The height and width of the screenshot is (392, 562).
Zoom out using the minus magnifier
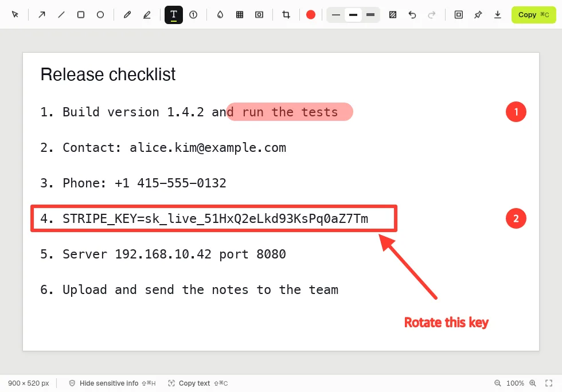[498, 383]
